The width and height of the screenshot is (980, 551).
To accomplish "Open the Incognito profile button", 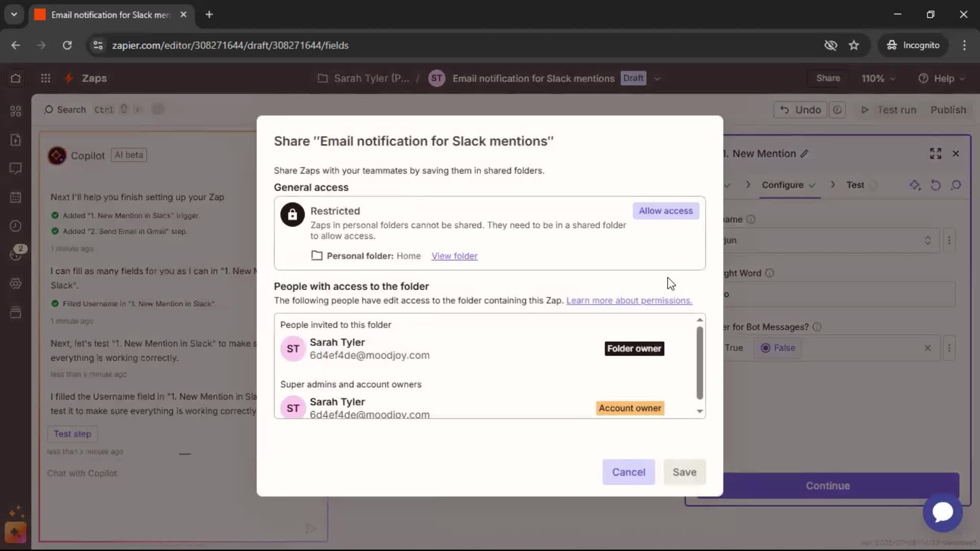I will 913,45.
